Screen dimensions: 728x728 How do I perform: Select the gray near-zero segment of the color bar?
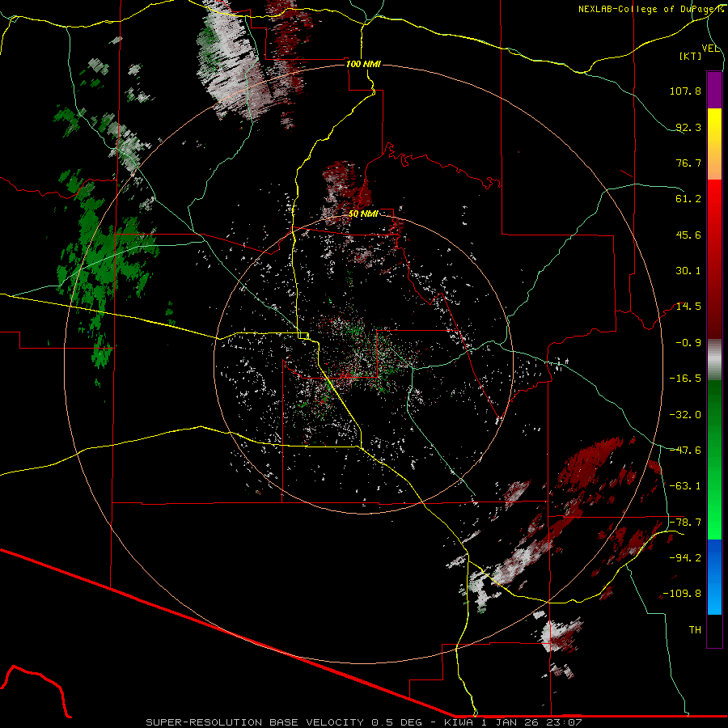[714, 360]
